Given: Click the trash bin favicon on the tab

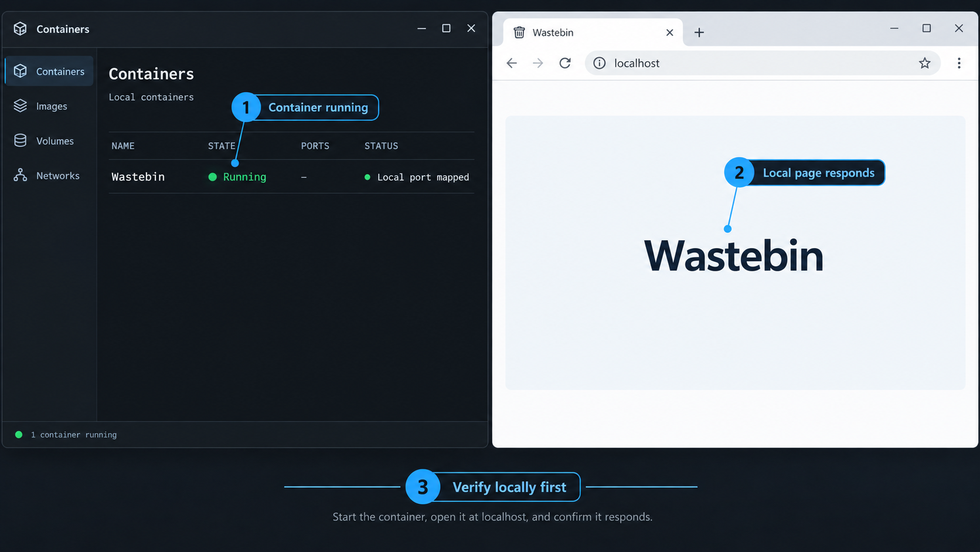Looking at the screenshot, I should (519, 32).
